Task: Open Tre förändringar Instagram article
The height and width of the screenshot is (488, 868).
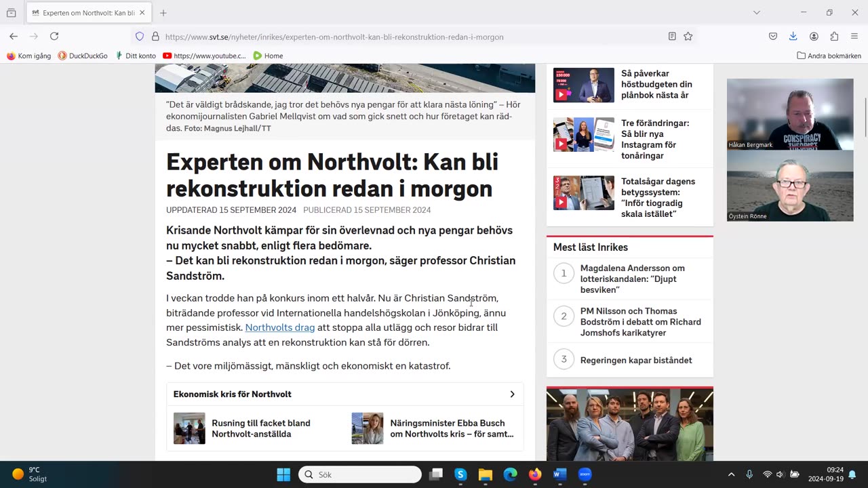Action: click(655, 139)
